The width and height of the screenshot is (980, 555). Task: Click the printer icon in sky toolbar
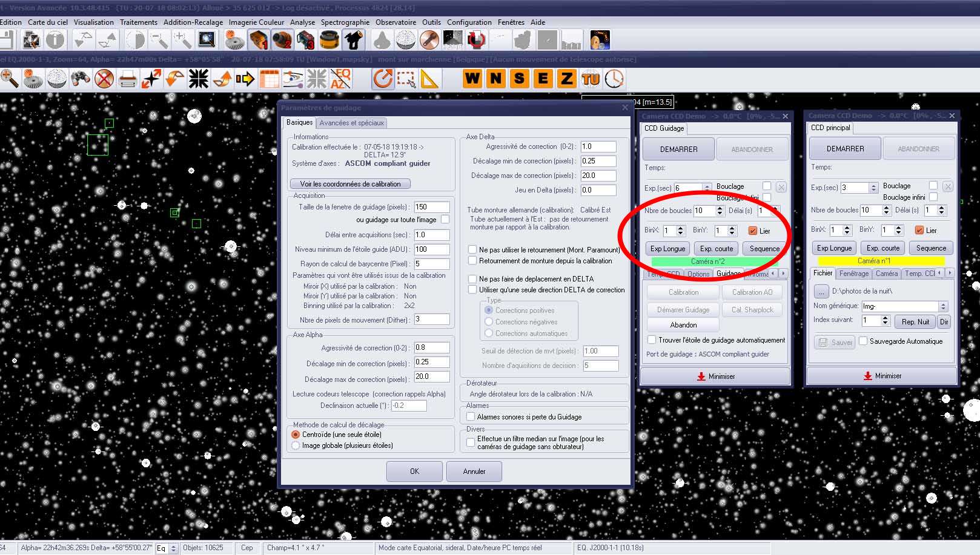[x=128, y=79]
